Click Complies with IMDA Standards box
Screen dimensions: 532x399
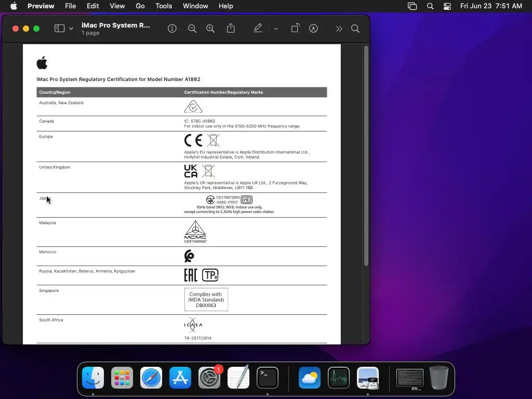(206, 300)
